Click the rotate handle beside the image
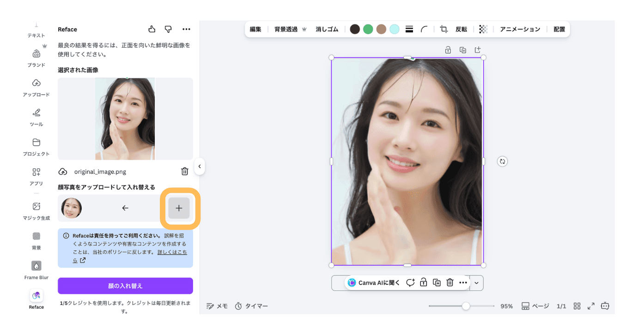This screenshot has width=644, height=334. click(x=502, y=161)
